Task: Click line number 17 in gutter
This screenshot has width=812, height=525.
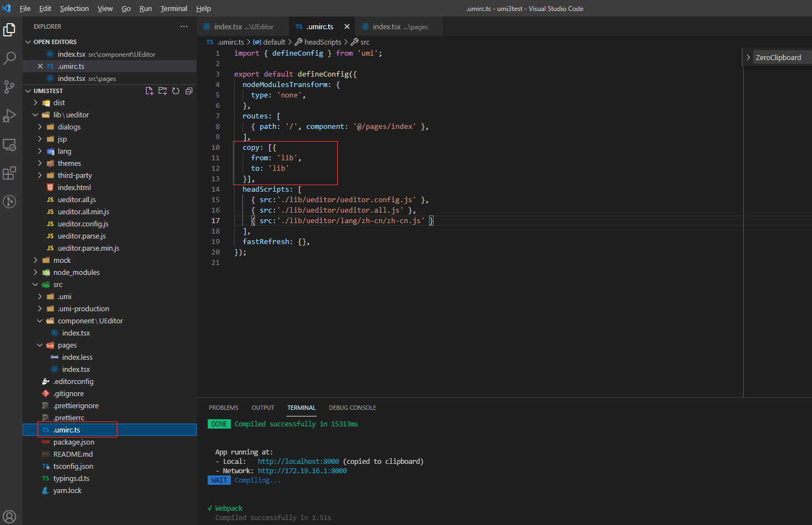Action: (215, 221)
